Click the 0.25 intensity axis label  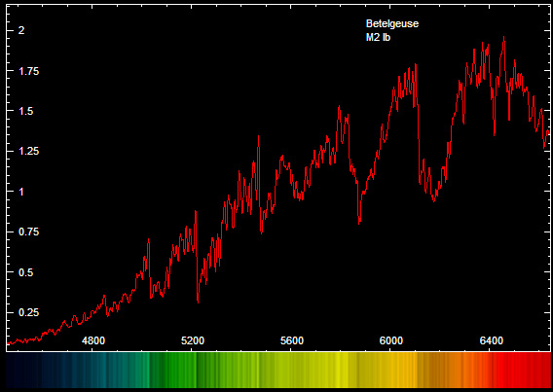click(x=28, y=313)
